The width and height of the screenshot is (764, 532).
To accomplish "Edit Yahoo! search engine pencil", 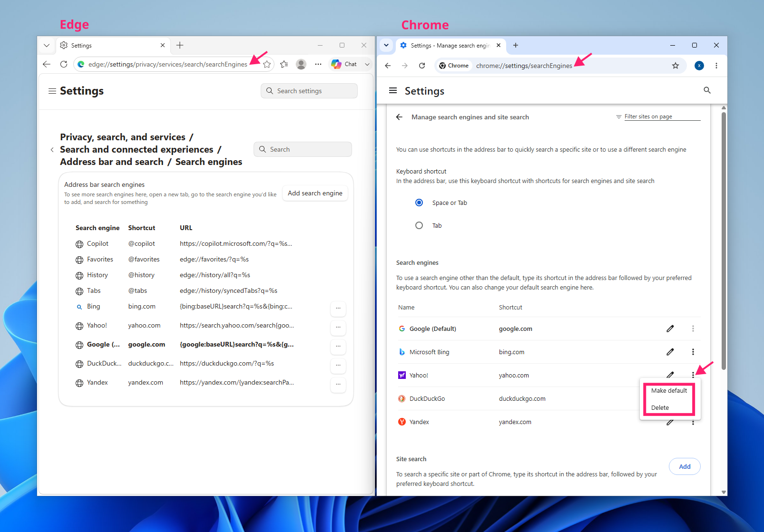I will [x=670, y=375].
